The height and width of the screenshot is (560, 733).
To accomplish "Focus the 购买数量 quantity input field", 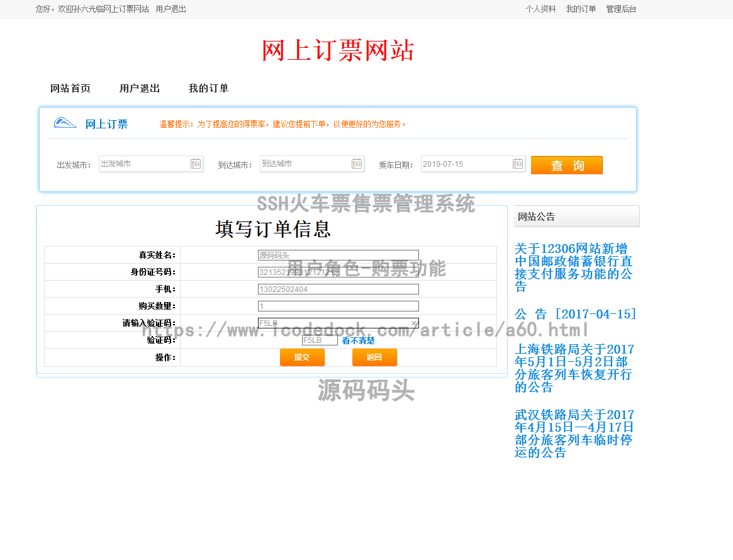I will pos(338,306).
